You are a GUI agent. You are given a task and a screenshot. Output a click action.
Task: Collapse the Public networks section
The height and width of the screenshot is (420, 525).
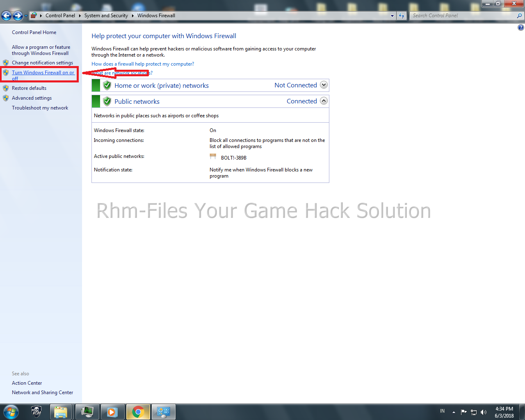[324, 101]
